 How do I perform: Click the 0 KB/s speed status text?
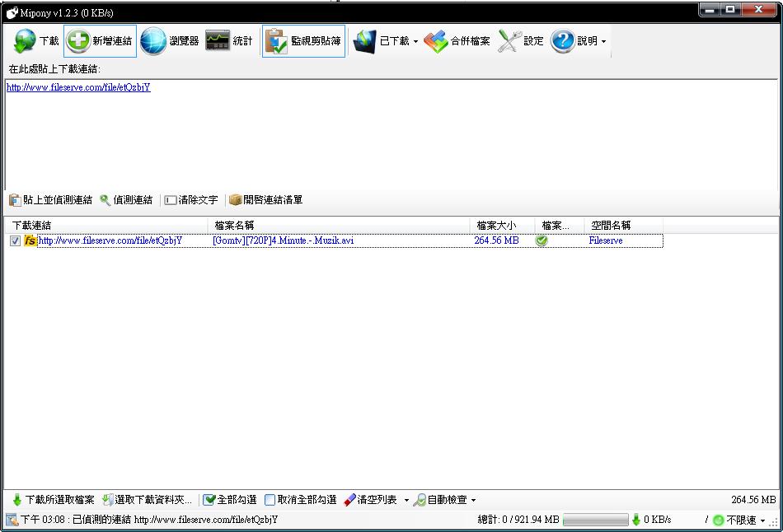coord(657,520)
